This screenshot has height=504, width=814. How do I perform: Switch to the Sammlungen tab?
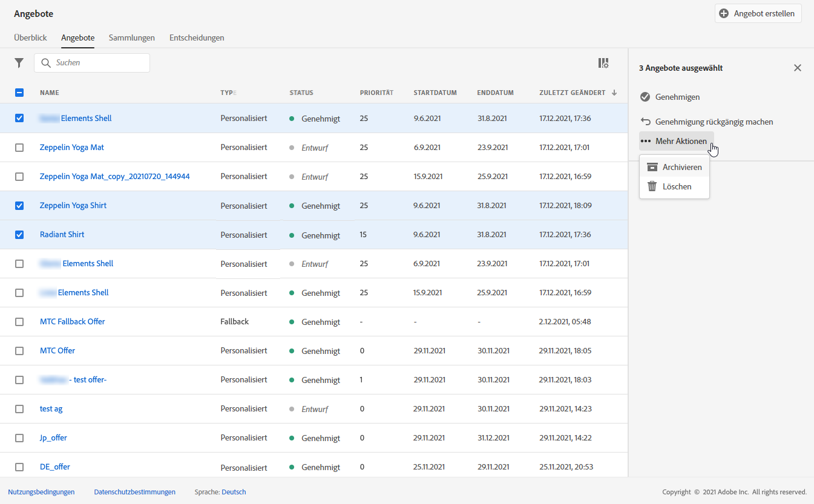click(131, 38)
